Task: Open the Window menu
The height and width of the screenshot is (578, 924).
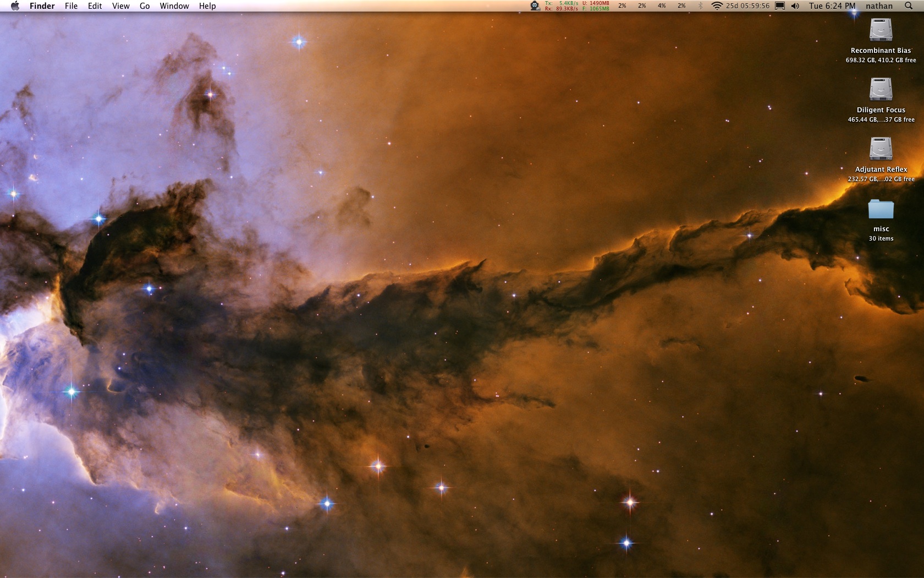Action: (174, 6)
